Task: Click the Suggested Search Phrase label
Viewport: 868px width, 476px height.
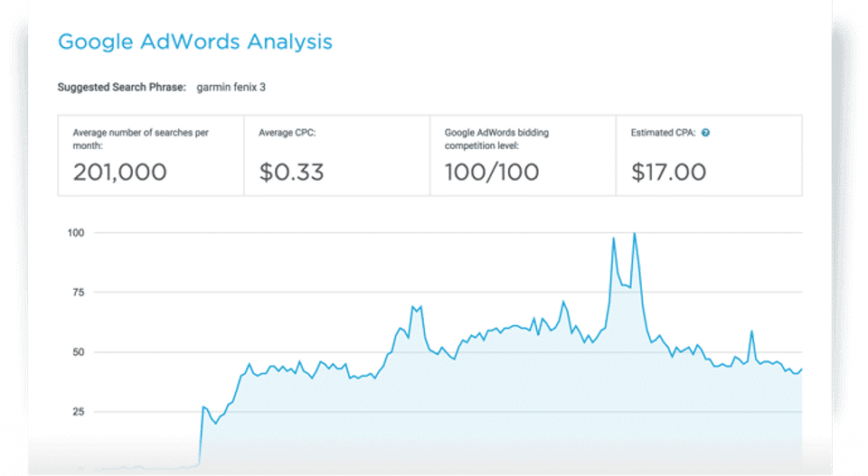Action: [x=121, y=88]
